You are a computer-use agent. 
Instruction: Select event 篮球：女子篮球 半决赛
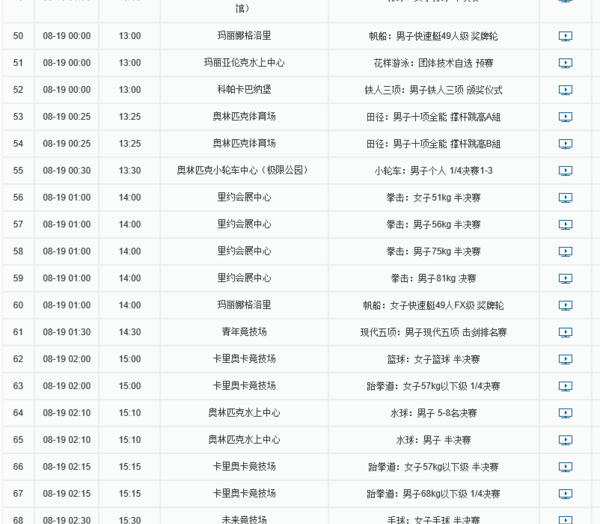[x=433, y=359]
